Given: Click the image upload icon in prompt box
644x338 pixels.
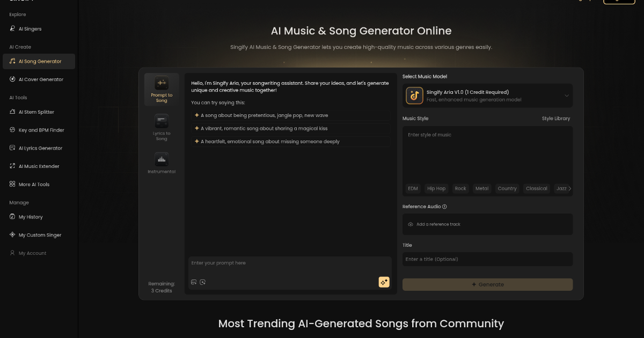Looking at the screenshot, I should click(x=194, y=282).
